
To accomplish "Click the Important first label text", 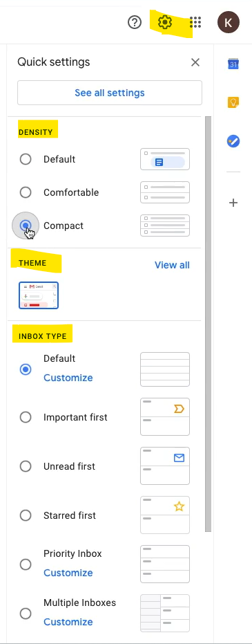I will click(x=75, y=417).
